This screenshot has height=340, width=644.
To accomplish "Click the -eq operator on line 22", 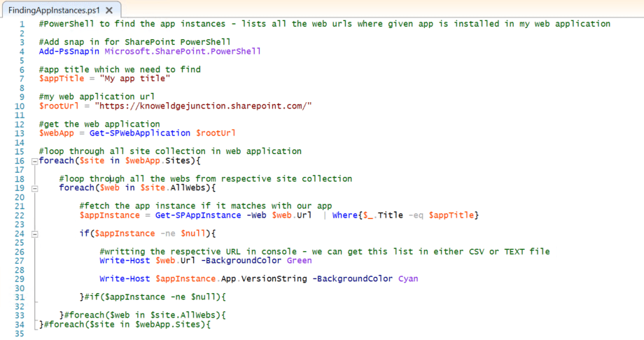I will (x=416, y=215).
